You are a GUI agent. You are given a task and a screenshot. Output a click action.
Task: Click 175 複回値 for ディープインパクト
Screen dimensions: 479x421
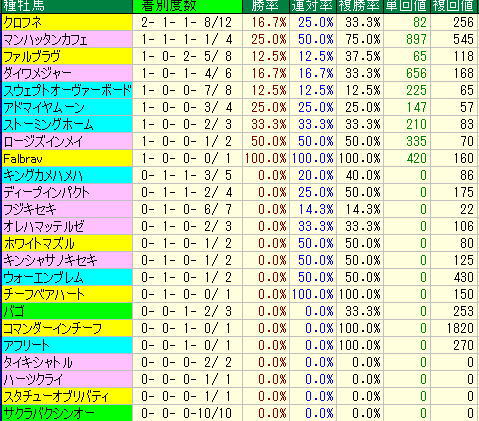click(x=463, y=192)
